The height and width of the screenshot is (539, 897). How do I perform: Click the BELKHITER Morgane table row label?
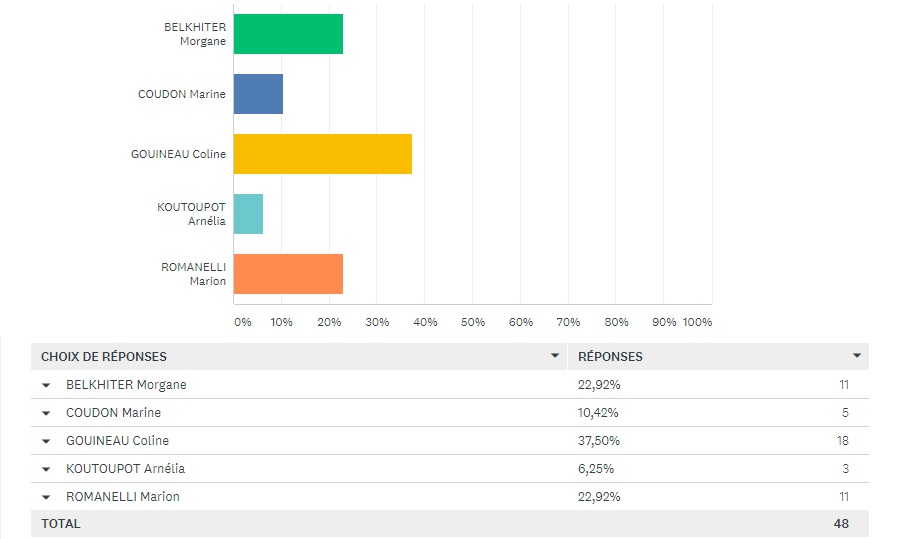coord(126,385)
